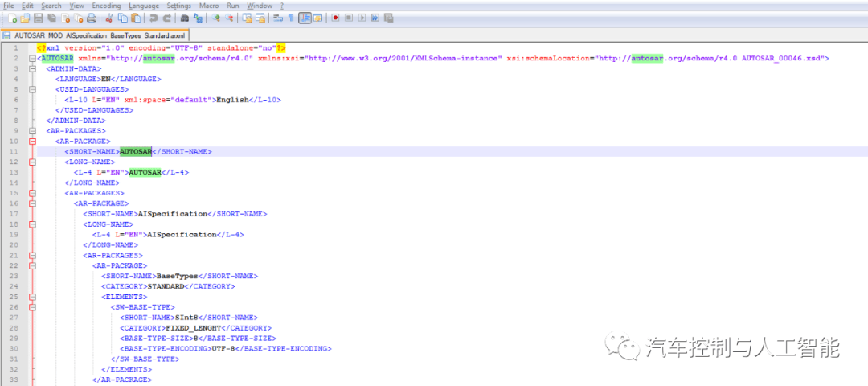This screenshot has width=868, height=386.
Task: Open the user-defined language icon
Action: (317, 18)
